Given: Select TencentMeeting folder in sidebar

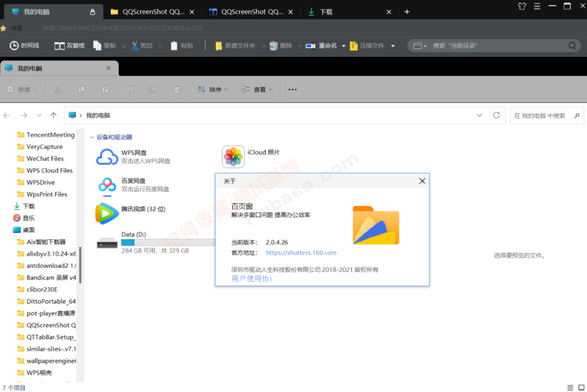Looking at the screenshot, I should 46,135.
